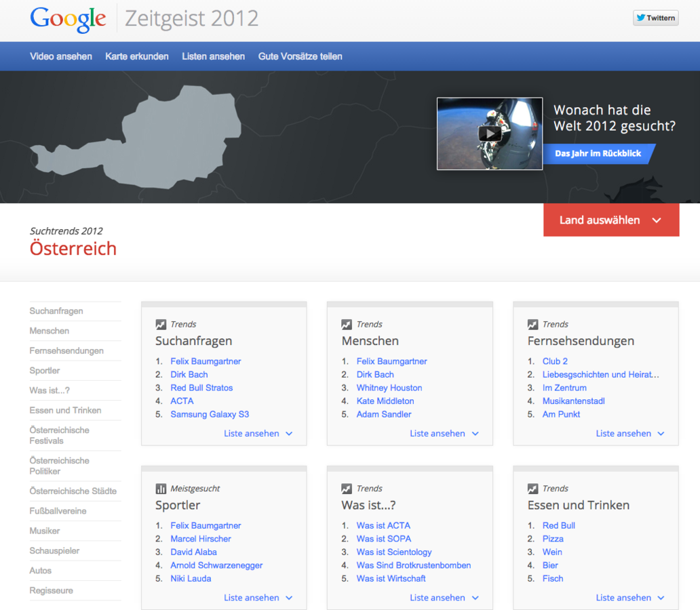Open Gute Vorsätze teilen nav item
The width and height of the screenshot is (700, 610).
tap(300, 57)
